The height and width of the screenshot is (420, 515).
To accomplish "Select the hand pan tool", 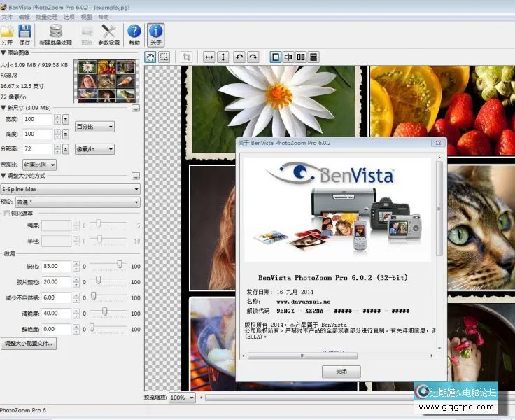I will [x=150, y=57].
